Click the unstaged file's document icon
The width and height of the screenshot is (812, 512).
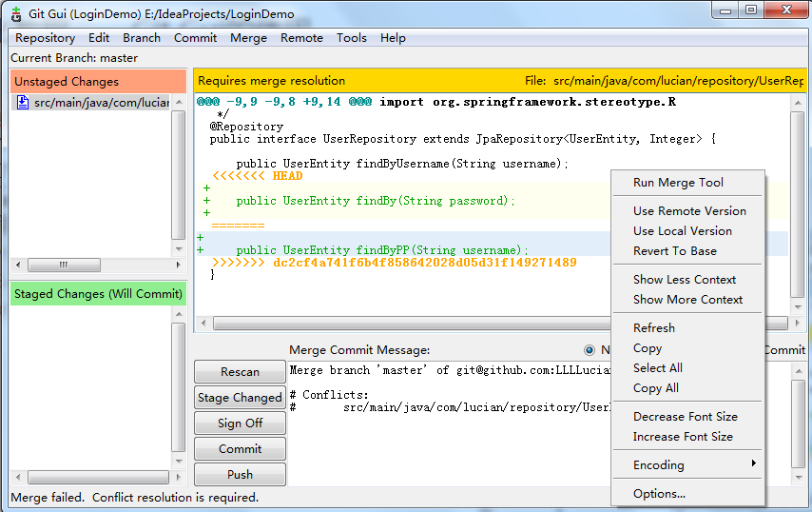click(x=24, y=103)
